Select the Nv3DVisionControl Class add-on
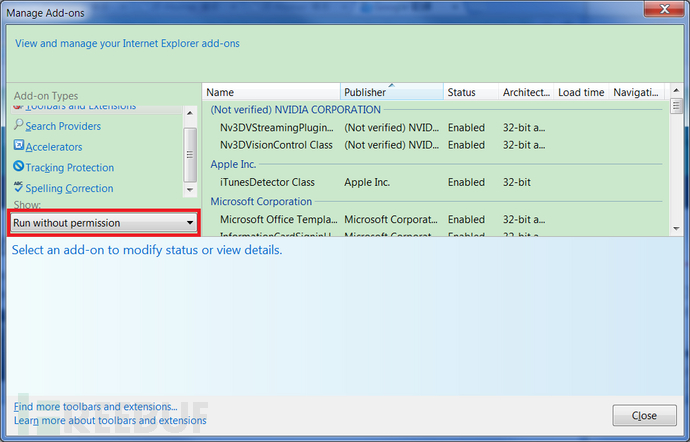Viewport: 690px width, 442px height. point(436,145)
